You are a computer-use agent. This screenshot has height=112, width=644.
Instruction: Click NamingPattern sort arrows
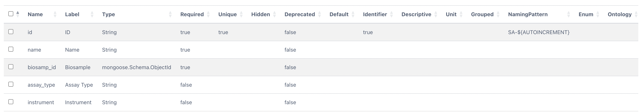[x=568, y=14]
